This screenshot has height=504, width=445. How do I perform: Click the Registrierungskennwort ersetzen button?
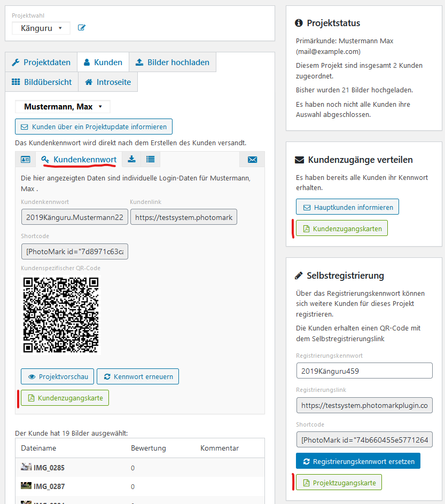(x=358, y=461)
